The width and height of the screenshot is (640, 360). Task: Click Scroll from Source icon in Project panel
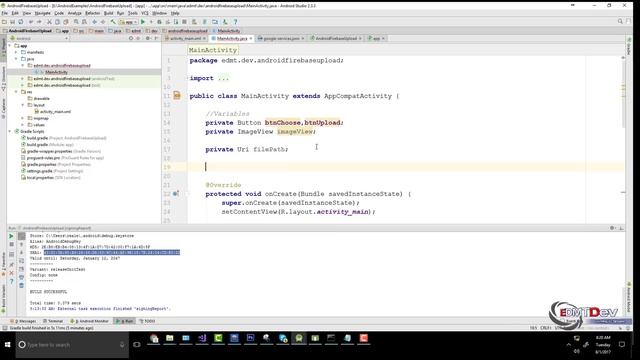131,38
